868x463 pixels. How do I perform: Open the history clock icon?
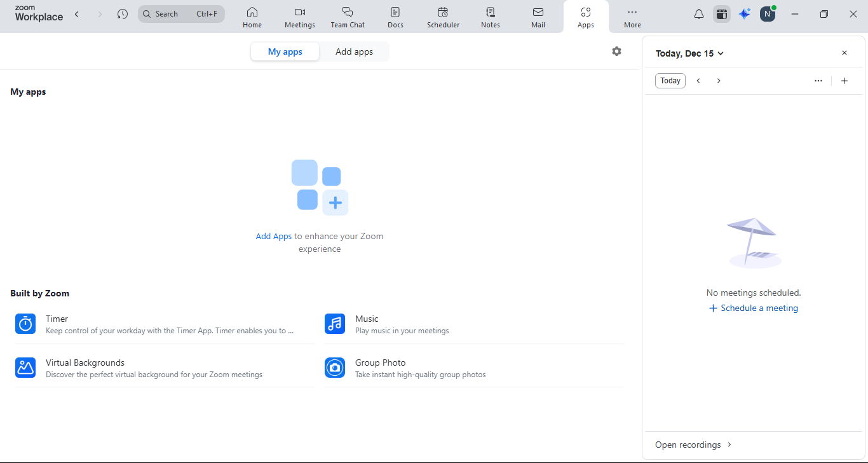[123, 14]
